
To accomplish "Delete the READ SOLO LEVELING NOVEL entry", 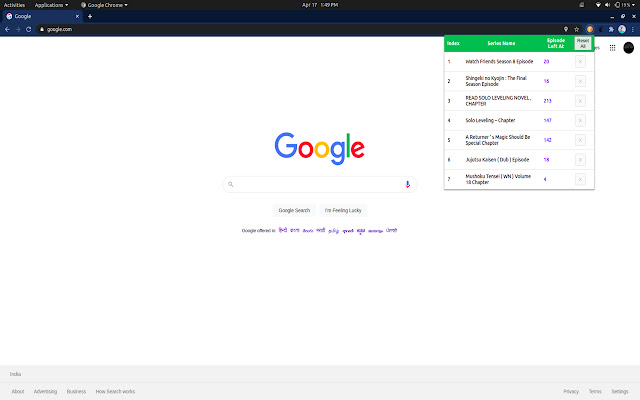I will (x=580, y=101).
